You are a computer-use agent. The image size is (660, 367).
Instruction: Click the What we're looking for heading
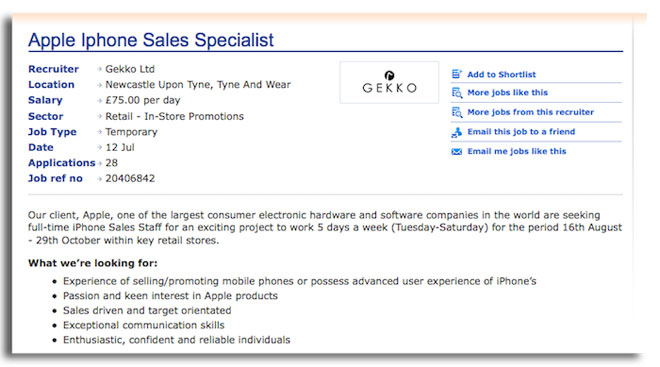coord(93,263)
